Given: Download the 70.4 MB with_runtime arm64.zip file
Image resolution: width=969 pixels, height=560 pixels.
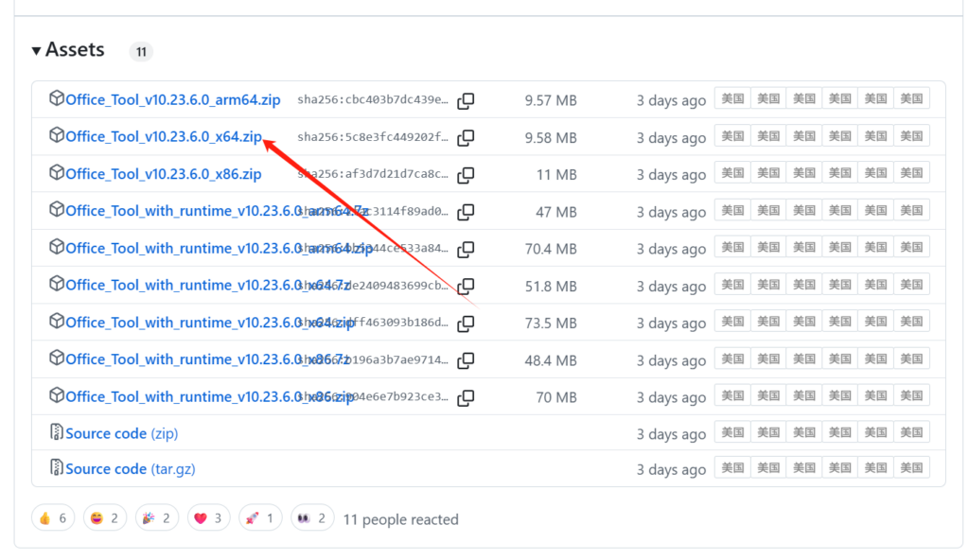Looking at the screenshot, I should coord(220,249).
